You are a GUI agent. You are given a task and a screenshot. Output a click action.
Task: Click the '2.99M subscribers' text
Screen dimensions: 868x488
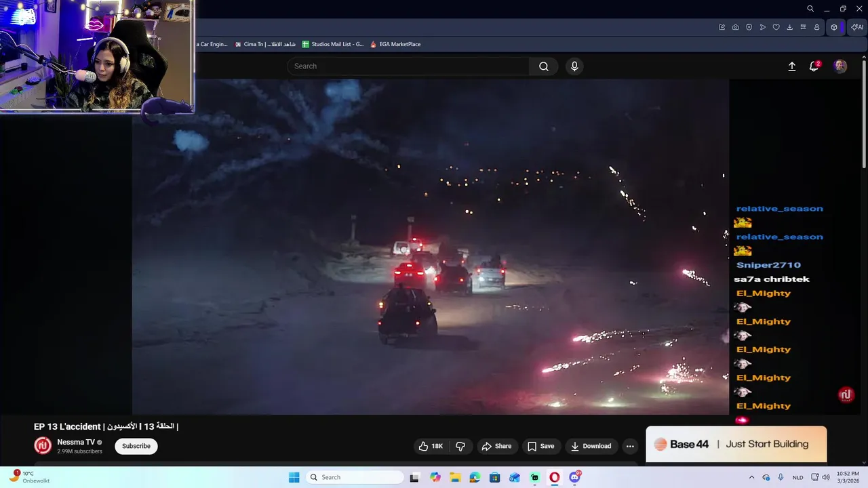(79, 451)
